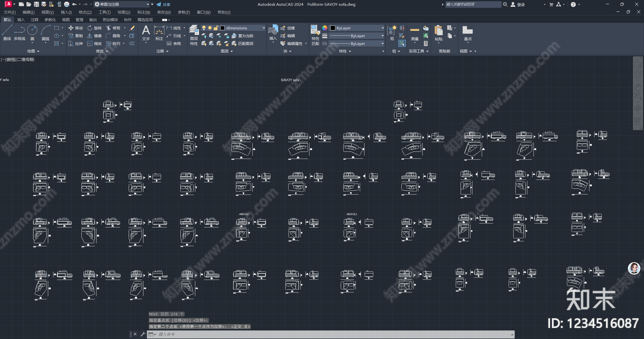Toggle group selection on/off button
The height and width of the screenshot is (339, 644).
point(402,43)
